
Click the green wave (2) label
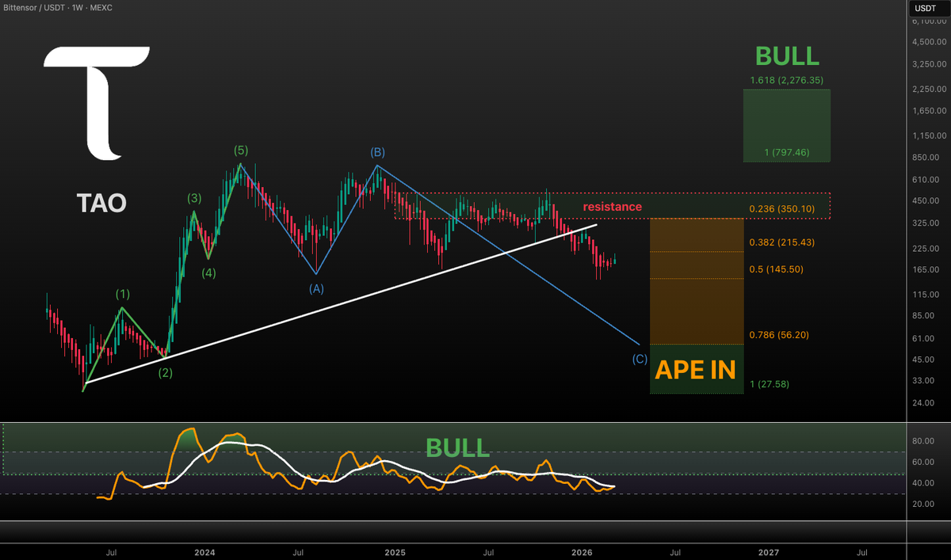[x=166, y=372]
